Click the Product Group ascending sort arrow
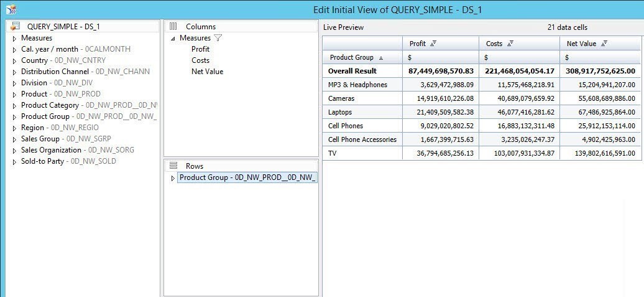This screenshot has height=297, width=644. click(x=381, y=58)
